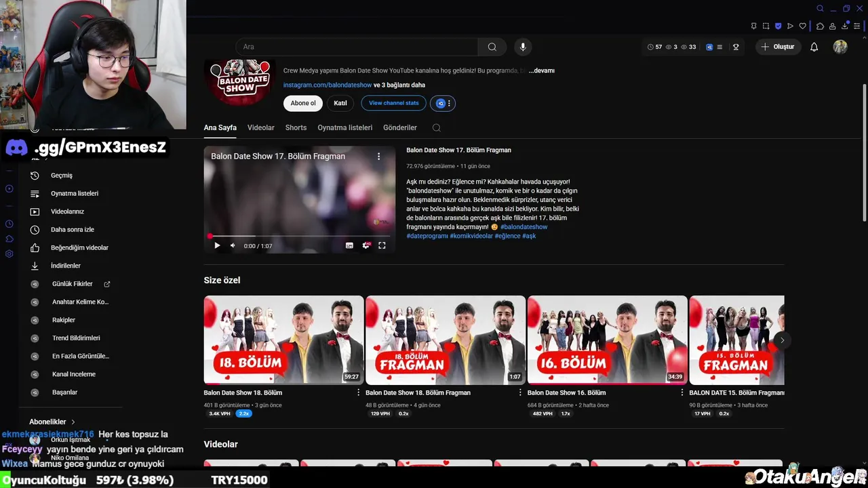Open Trend Bildirimleri sidebar item
The image size is (868, 488).
(x=76, y=338)
